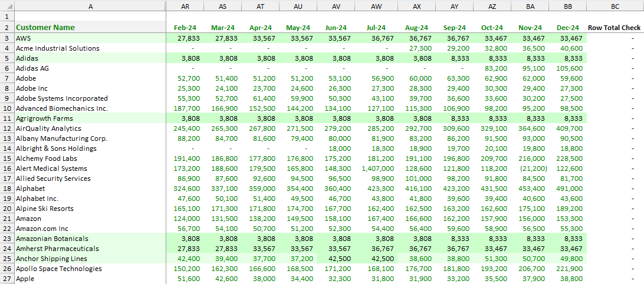Image resolution: width=644 pixels, height=284 pixels.
Task: Click the 51,600 Apple Feb-24 value
Action: 185,279
